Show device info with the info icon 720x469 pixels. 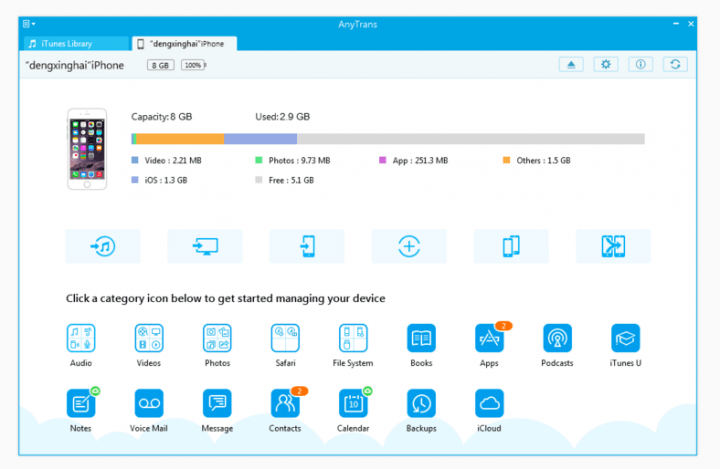(x=641, y=64)
